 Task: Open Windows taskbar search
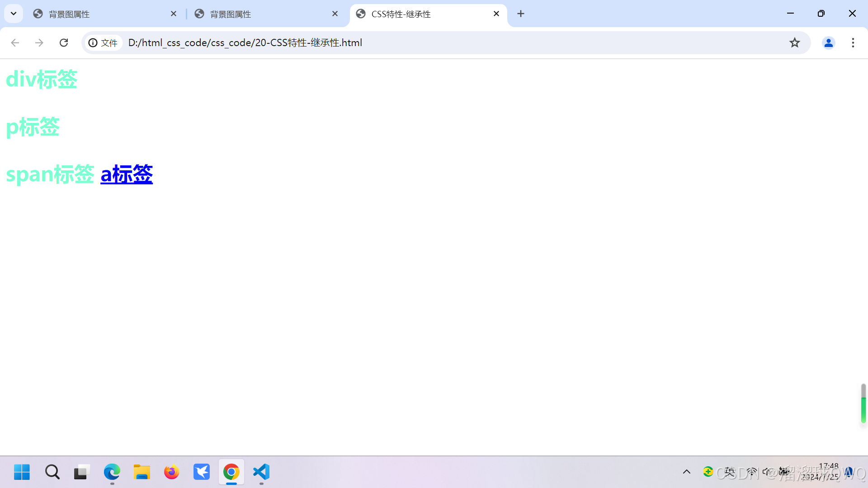(x=52, y=472)
